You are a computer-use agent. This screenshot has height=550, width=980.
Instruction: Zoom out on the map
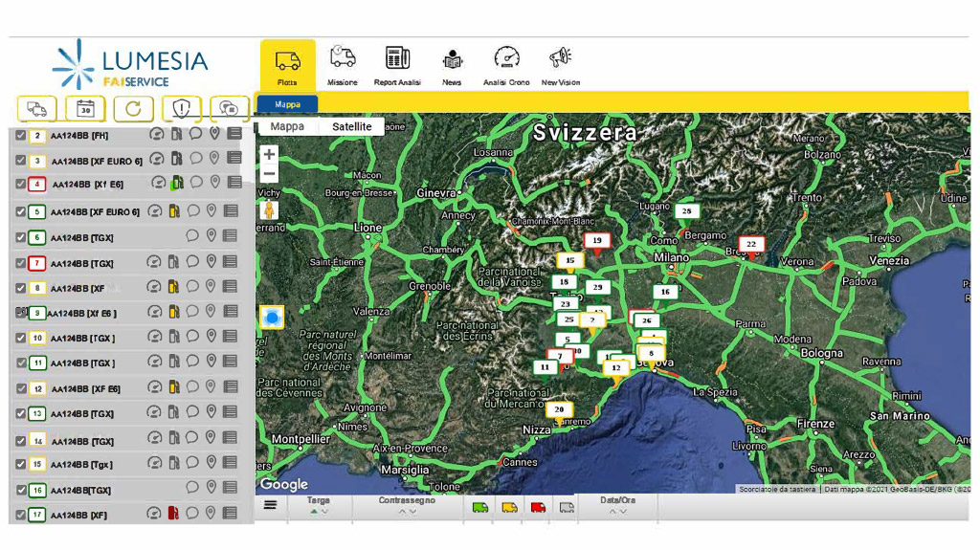(x=269, y=174)
